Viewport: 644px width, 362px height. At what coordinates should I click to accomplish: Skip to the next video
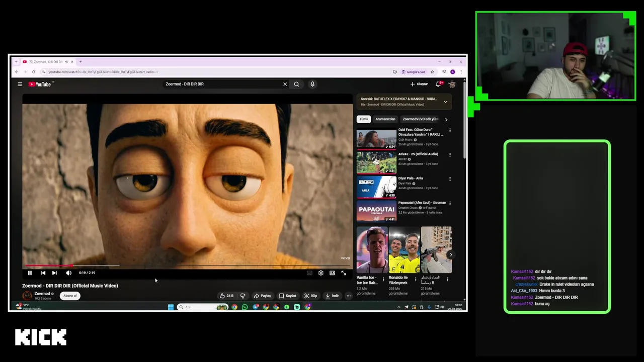tap(54, 273)
